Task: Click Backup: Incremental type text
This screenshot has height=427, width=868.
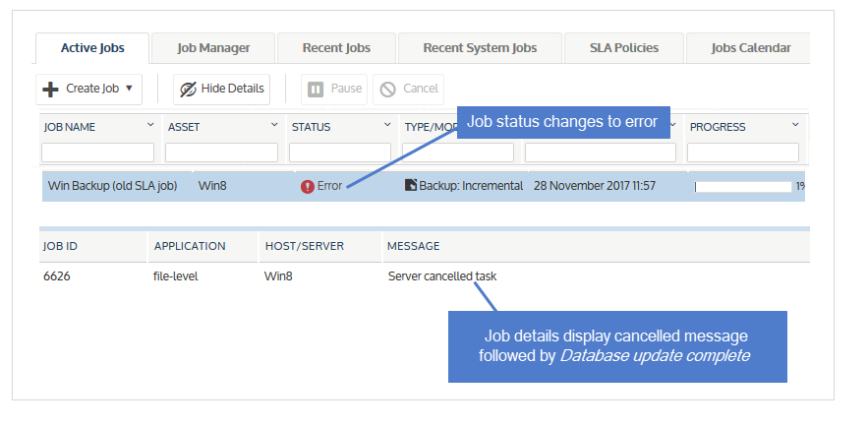Action: (471, 186)
